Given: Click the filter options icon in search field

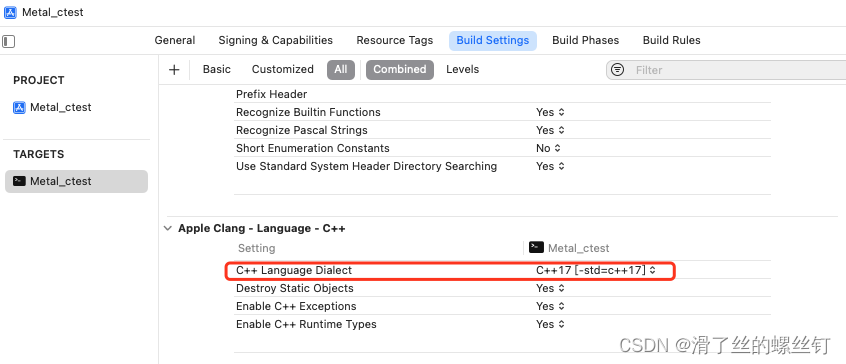Looking at the screenshot, I should (617, 70).
